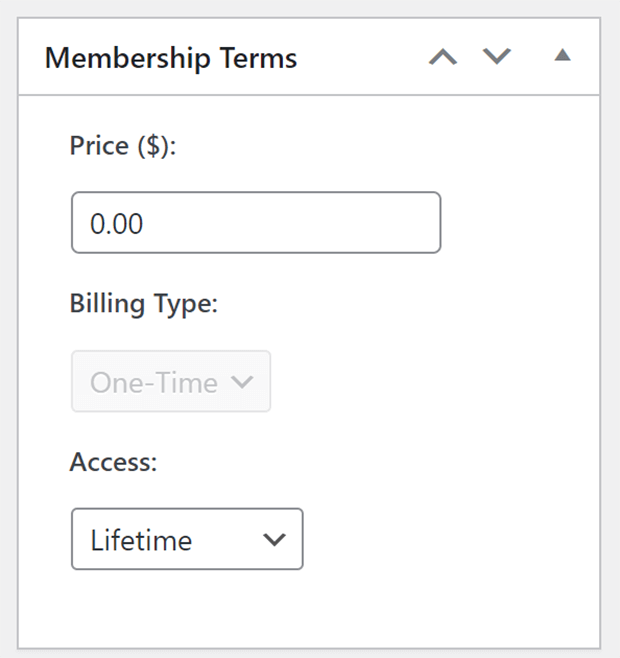Click the 0.00 value in price box
This screenshot has height=658, width=620.
(117, 223)
